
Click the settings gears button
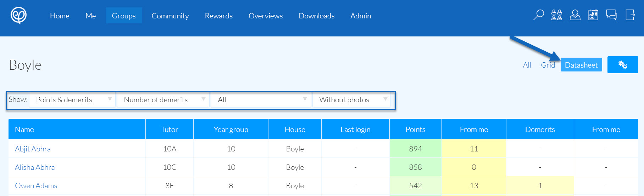[x=623, y=65]
